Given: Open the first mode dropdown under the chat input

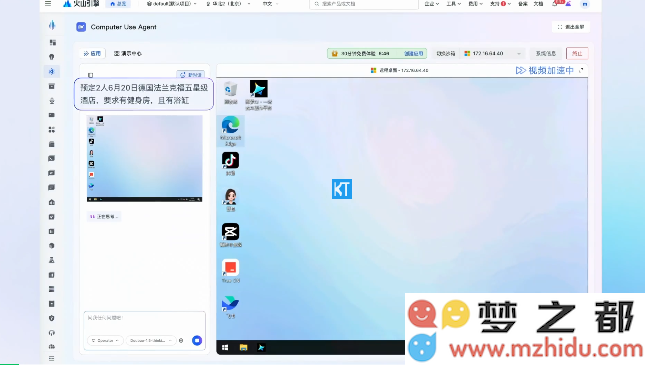Looking at the screenshot, I should [105, 341].
